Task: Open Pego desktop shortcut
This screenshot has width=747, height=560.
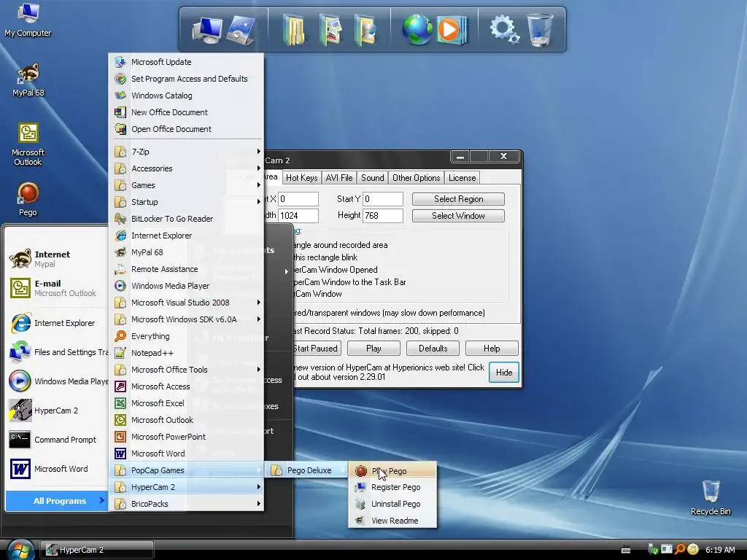Action: click(x=28, y=199)
